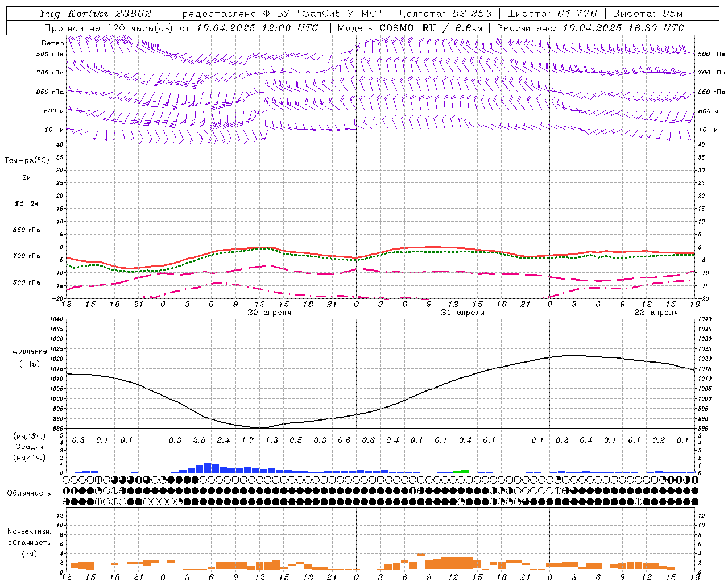Select the 'ЗапСиб УГМС' provider text
Viewport: 728px width, 582px height.
tap(339, 14)
